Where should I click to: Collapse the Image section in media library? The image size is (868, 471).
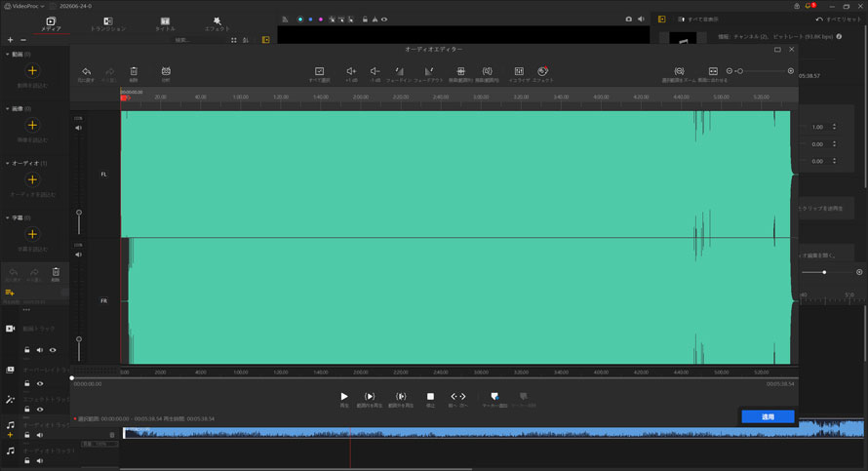pos(7,108)
